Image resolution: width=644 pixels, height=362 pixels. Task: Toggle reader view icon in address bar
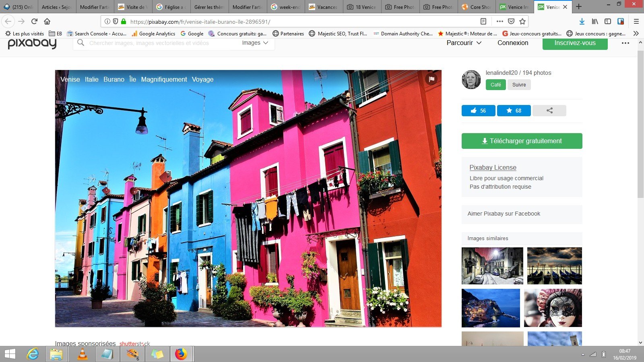[483, 21]
